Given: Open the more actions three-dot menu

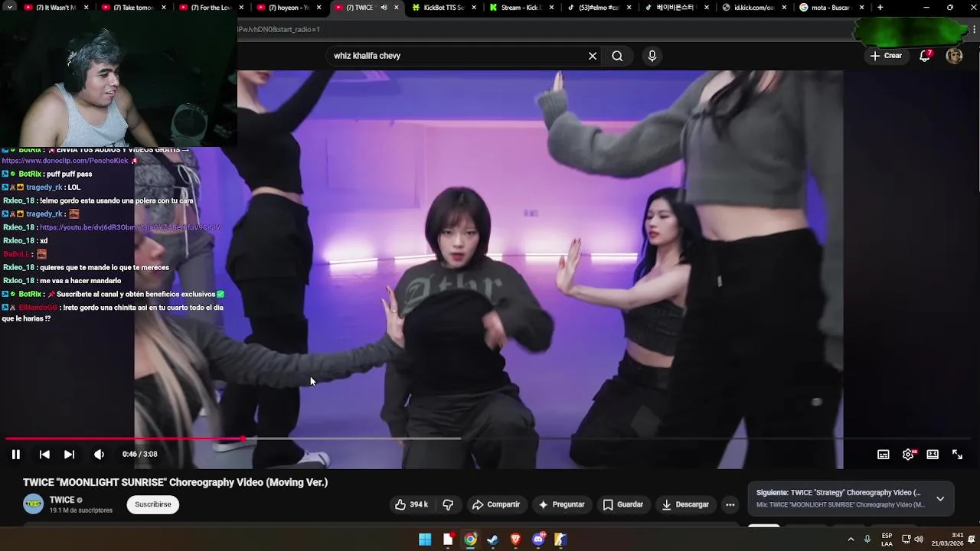Looking at the screenshot, I should point(730,504).
